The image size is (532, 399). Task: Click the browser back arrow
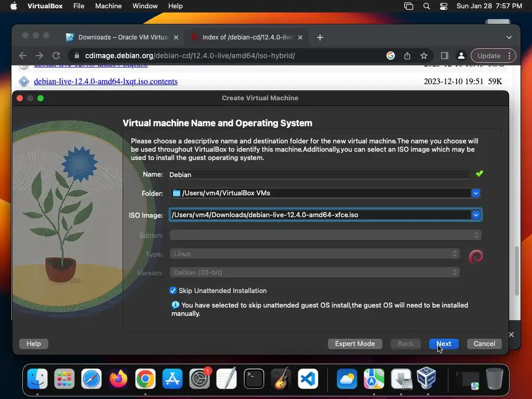[x=23, y=56]
